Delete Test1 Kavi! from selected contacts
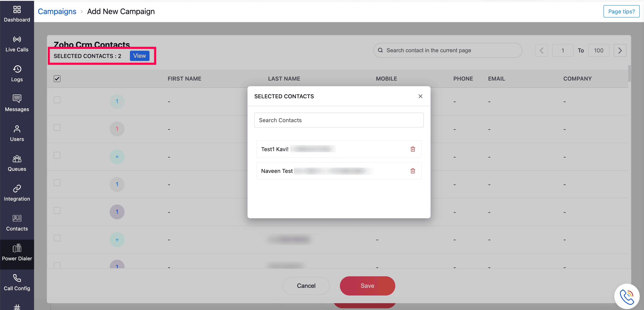 coord(413,149)
